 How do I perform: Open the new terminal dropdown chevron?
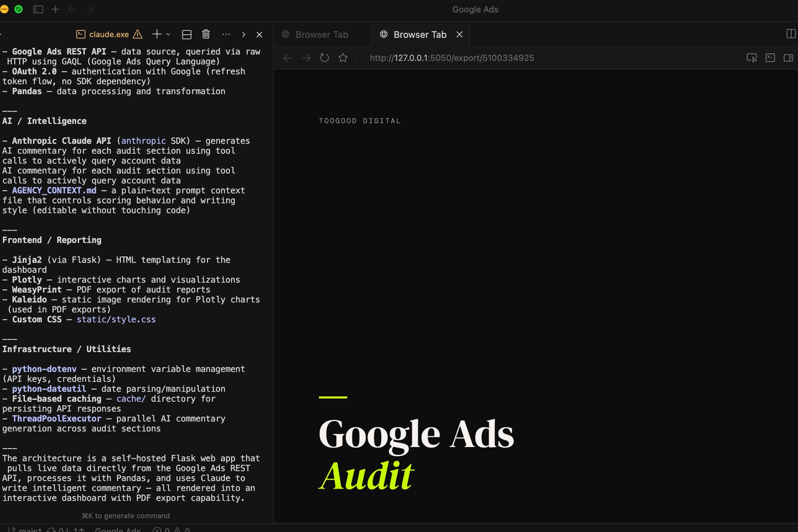point(168,35)
